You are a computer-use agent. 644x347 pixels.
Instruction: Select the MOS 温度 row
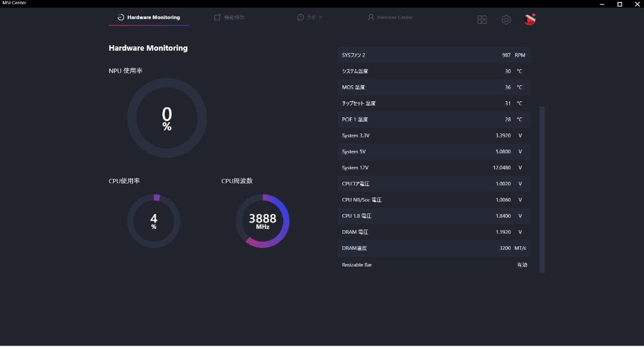tap(434, 88)
